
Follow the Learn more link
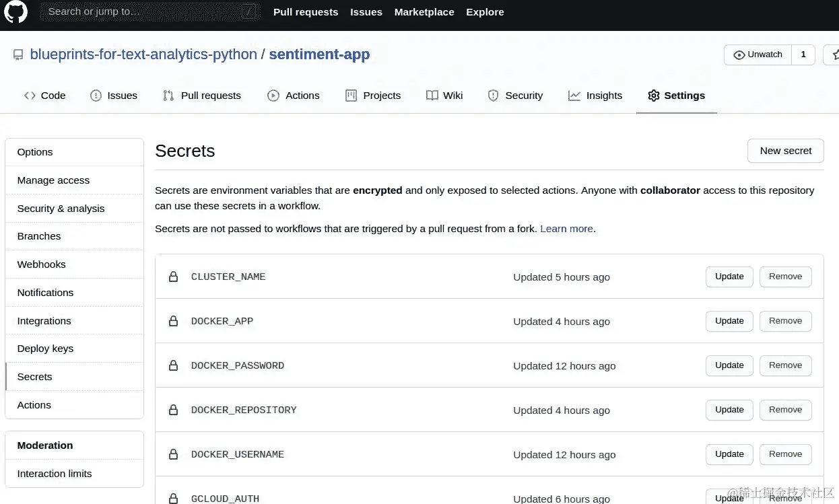click(566, 229)
